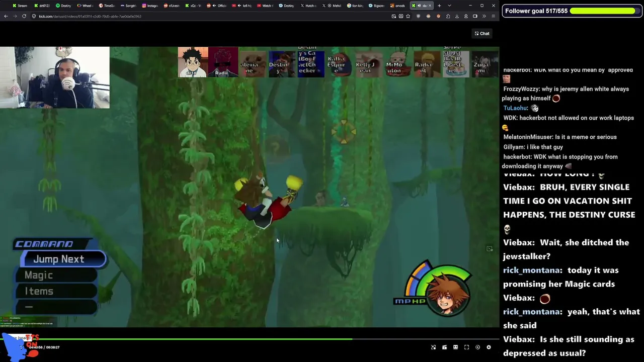The width and height of the screenshot is (644, 362).
Task: Select the Items command in the menu
Action: [55, 291]
